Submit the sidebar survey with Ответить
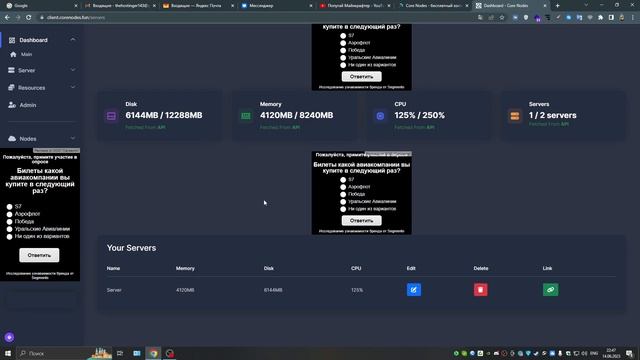 click(39, 255)
